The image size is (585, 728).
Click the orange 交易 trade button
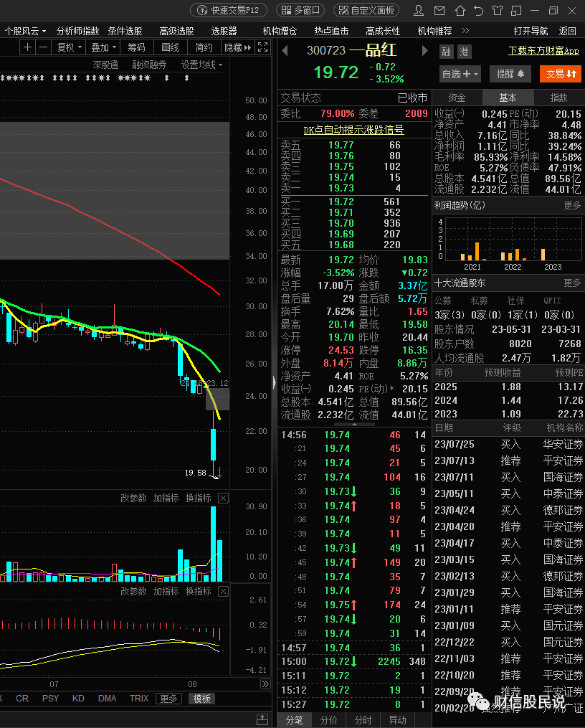(561, 74)
